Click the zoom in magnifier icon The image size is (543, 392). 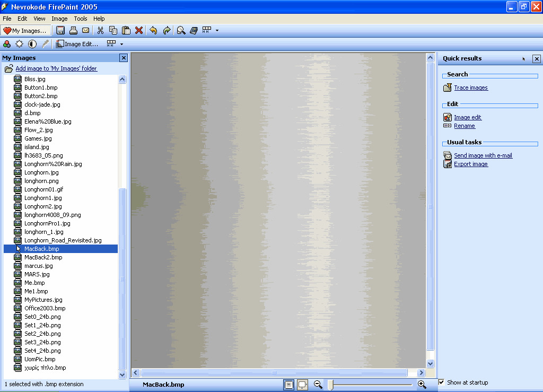[422, 385]
